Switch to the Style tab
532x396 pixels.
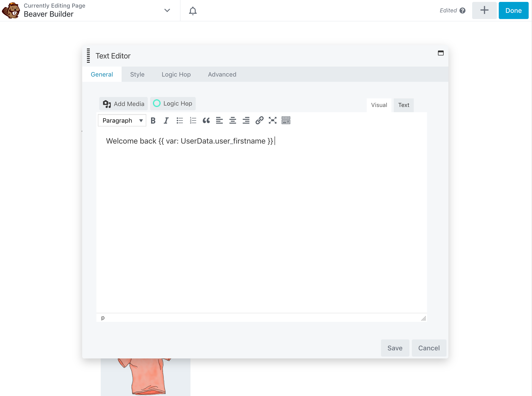coord(137,74)
